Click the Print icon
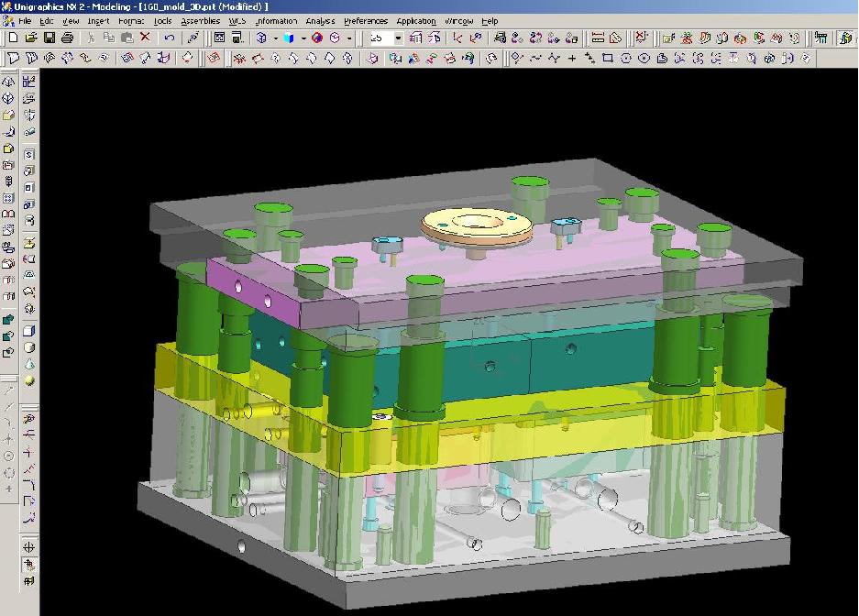The image size is (859, 616). [x=67, y=38]
